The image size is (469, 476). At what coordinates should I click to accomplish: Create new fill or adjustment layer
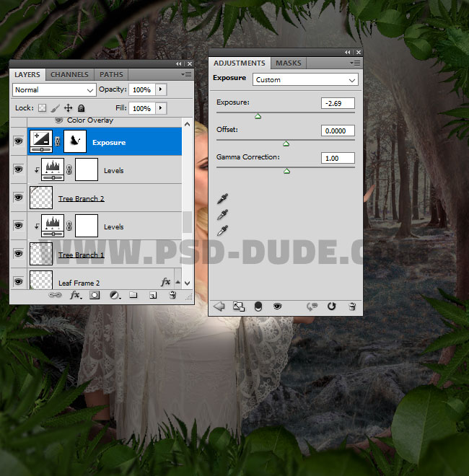115,295
